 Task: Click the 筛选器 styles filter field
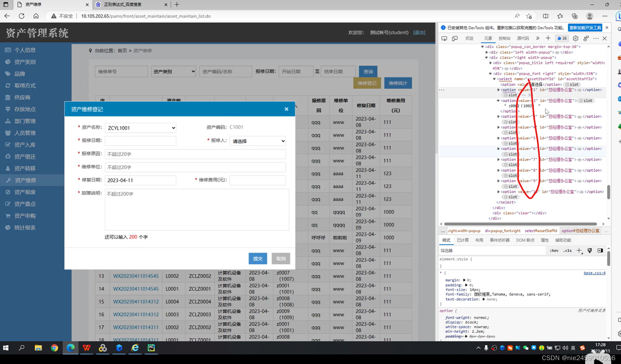[x=492, y=251]
